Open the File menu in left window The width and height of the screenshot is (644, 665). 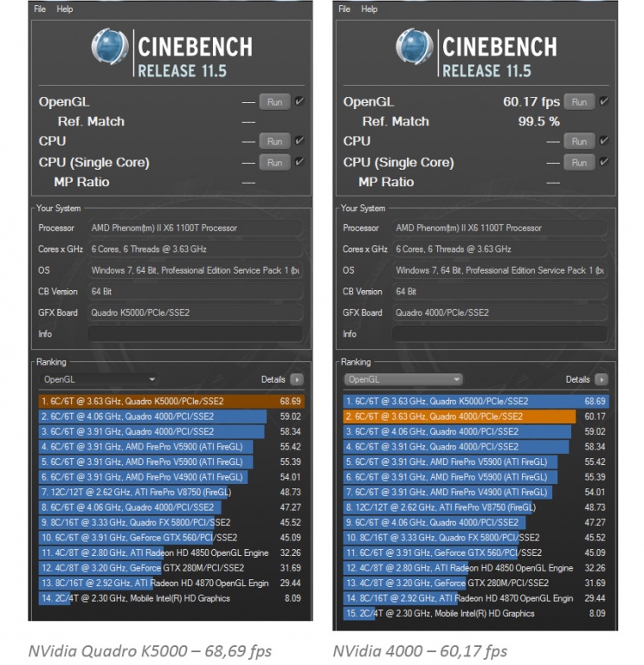[x=40, y=9]
